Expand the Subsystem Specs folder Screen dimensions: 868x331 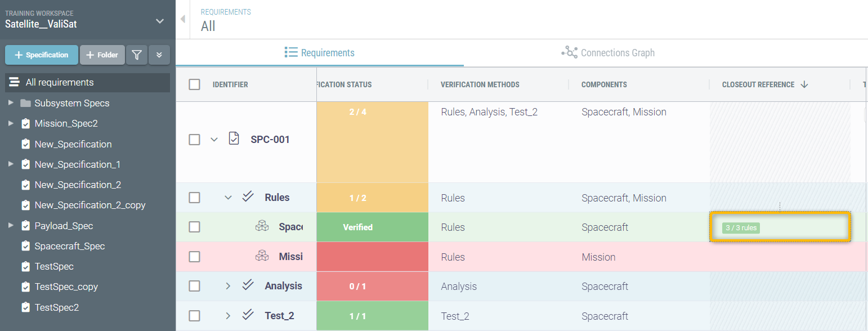click(x=11, y=103)
